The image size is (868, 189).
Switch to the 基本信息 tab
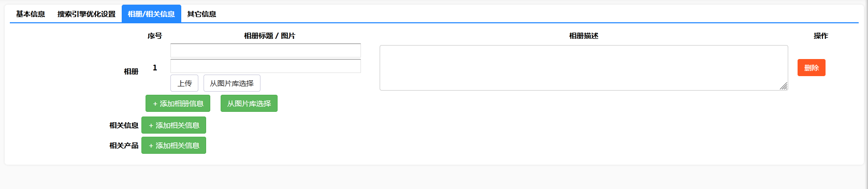31,14
